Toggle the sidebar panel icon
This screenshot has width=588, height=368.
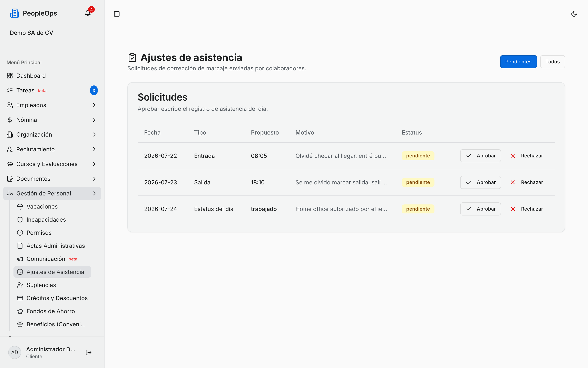pos(117,14)
